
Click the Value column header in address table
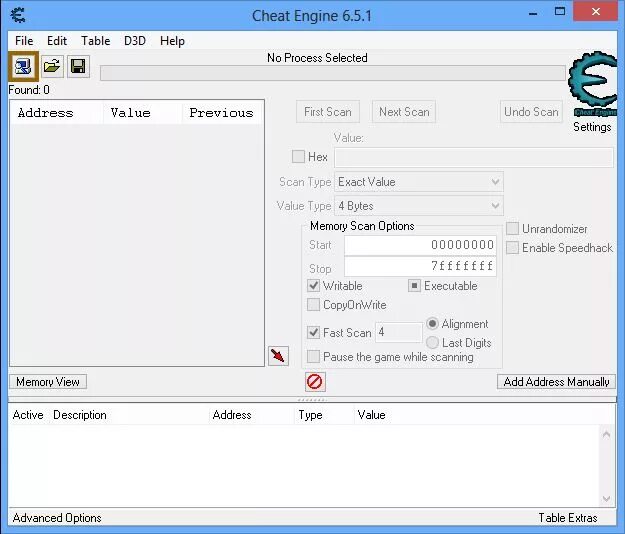(x=371, y=415)
